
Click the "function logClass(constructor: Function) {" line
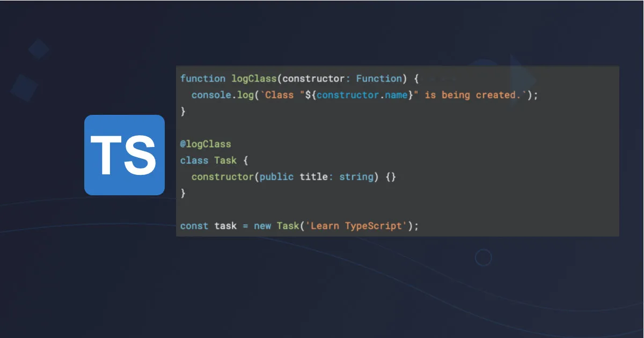tap(299, 79)
